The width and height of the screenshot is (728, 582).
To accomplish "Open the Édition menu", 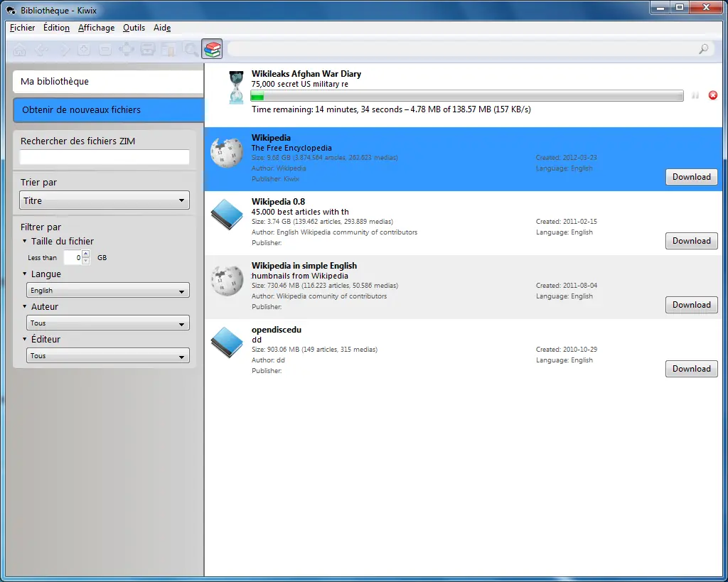I will pyautogui.click(x=56, y=28).
